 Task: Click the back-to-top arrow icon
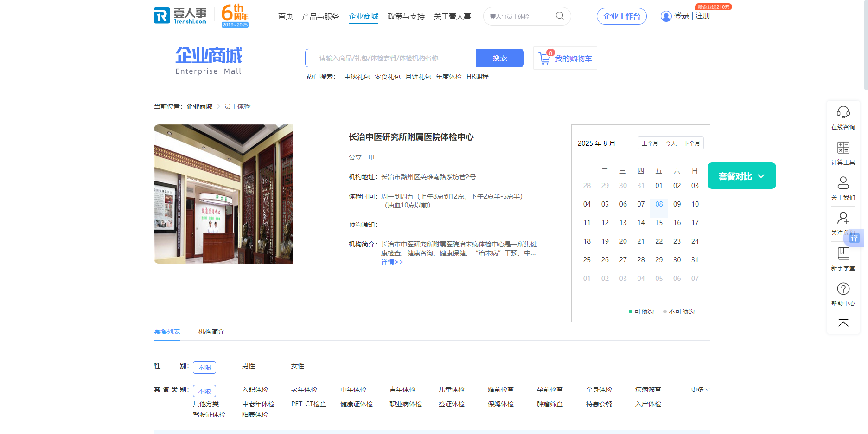point(843,323)
